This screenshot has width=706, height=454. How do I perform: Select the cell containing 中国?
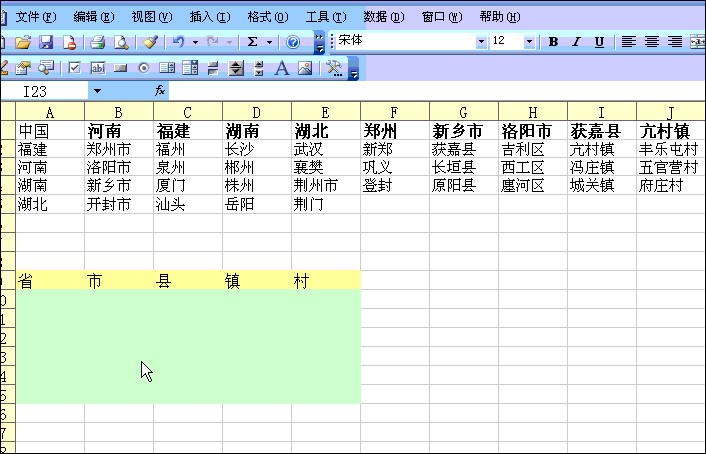(x=50, y=131)
